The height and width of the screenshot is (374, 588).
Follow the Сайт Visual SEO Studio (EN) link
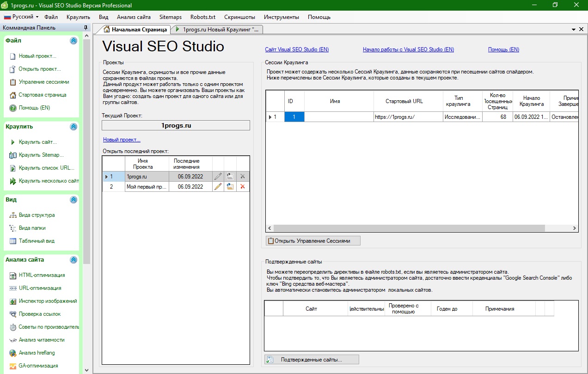coord(297,49)
